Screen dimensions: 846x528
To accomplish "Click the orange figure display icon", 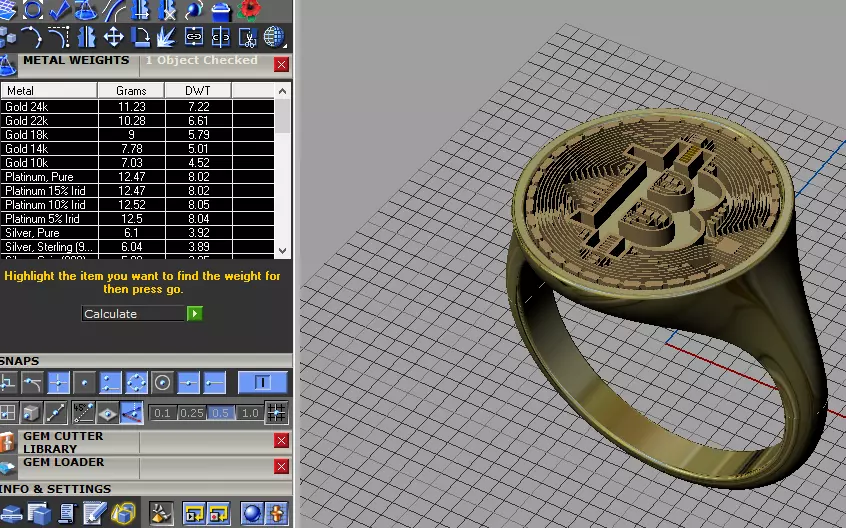I will 277,513.
